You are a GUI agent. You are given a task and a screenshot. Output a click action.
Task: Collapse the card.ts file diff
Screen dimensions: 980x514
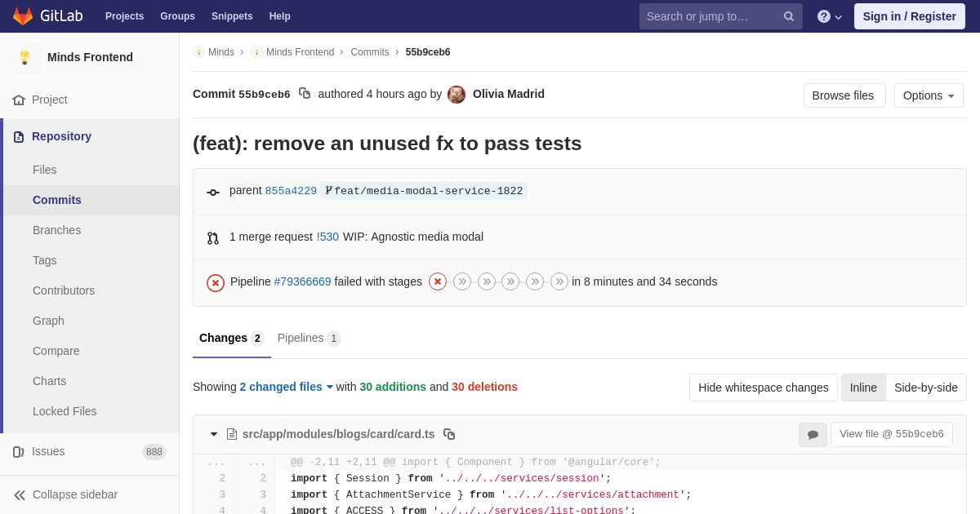214,434
